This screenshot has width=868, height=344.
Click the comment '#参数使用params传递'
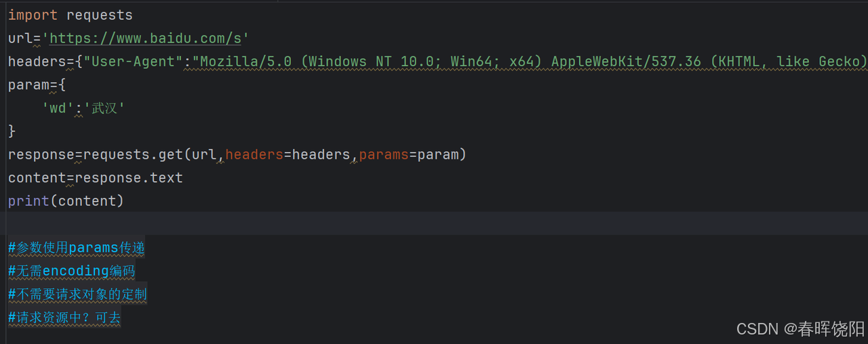pyautogui.click(x=77, y=248)
